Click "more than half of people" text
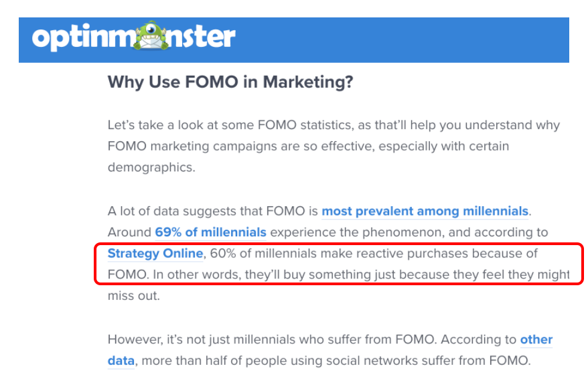This screenshot has width=588, height=387. tap(213, 361)
